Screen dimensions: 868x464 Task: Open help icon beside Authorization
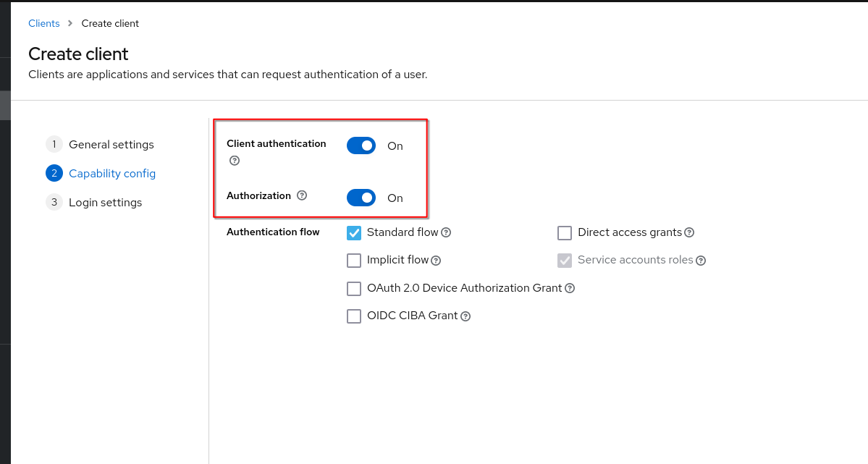pos(302,195)
